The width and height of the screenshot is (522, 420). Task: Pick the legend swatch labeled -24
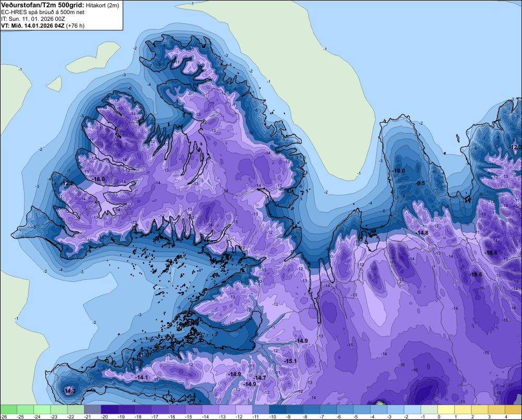coord(42,409)
